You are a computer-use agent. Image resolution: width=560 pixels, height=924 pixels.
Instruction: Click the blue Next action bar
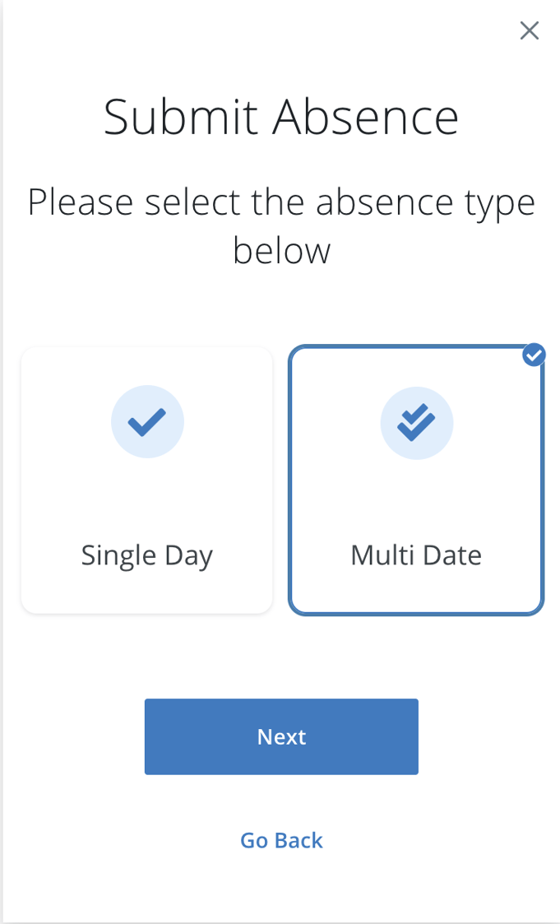(281, 736)
